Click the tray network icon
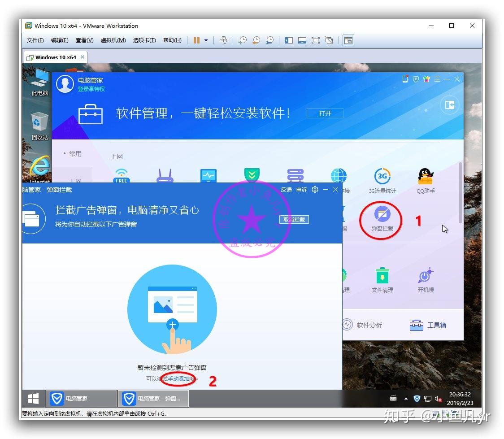The height and width of the screenshot is (439, 504). click(427, 399)
